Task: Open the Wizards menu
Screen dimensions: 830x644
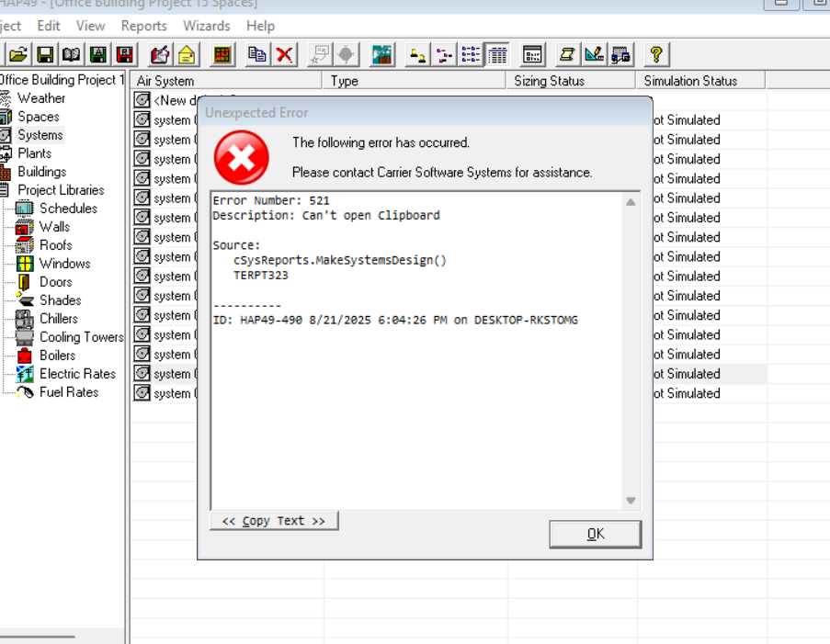Action: 207,26
